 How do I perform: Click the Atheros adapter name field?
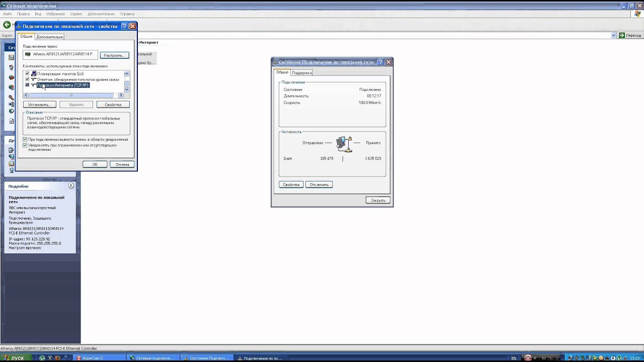click(x=60, y=54)
